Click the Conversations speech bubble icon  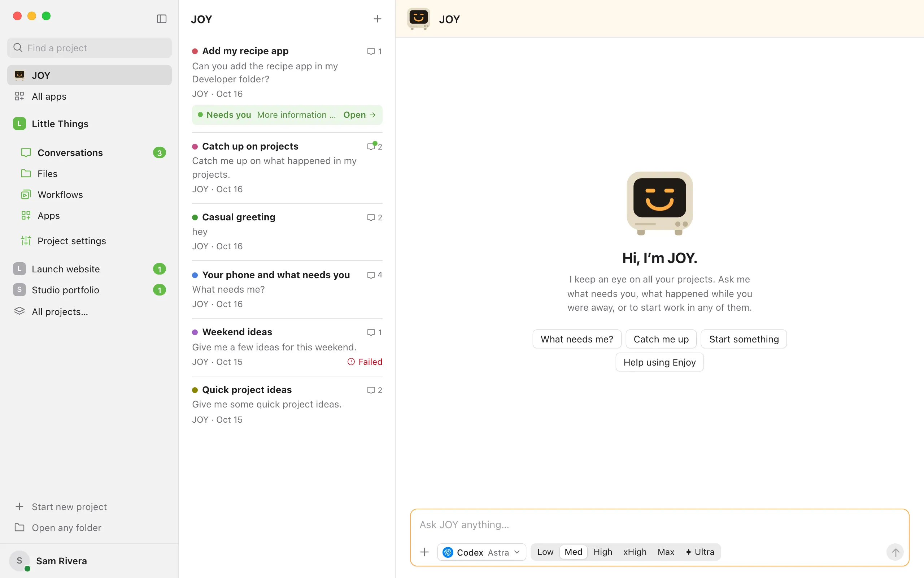[26, 152]
